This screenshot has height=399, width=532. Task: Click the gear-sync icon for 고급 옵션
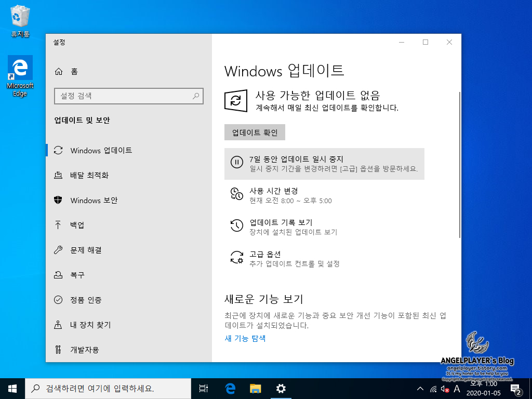(237, 258)
